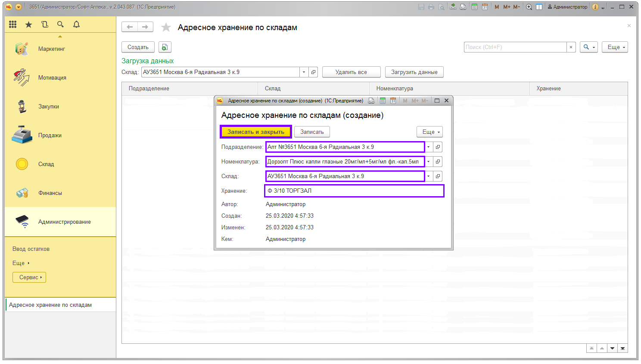
Task: Open the sections menu grid icon
Action: (x=13, y=25)
